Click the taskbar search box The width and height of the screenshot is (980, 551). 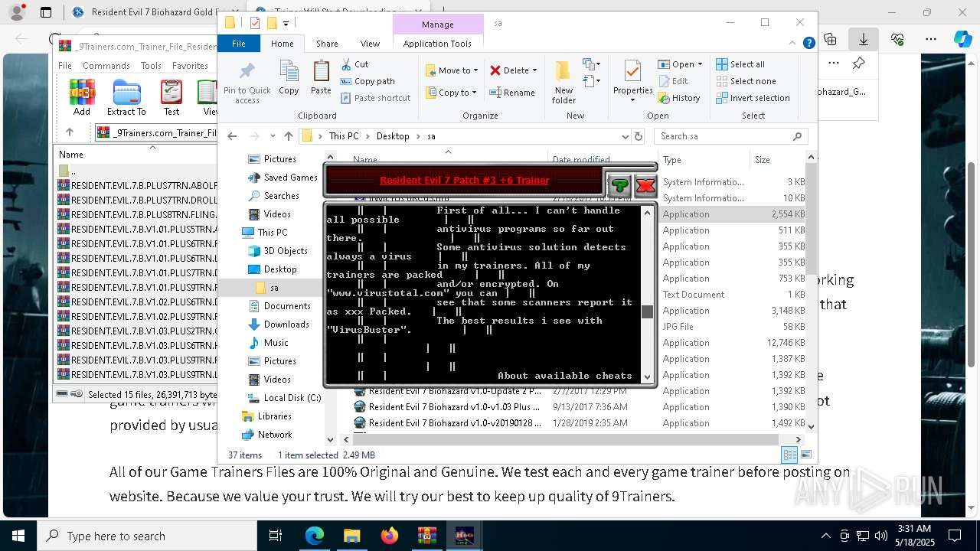(x=147, y=536)
